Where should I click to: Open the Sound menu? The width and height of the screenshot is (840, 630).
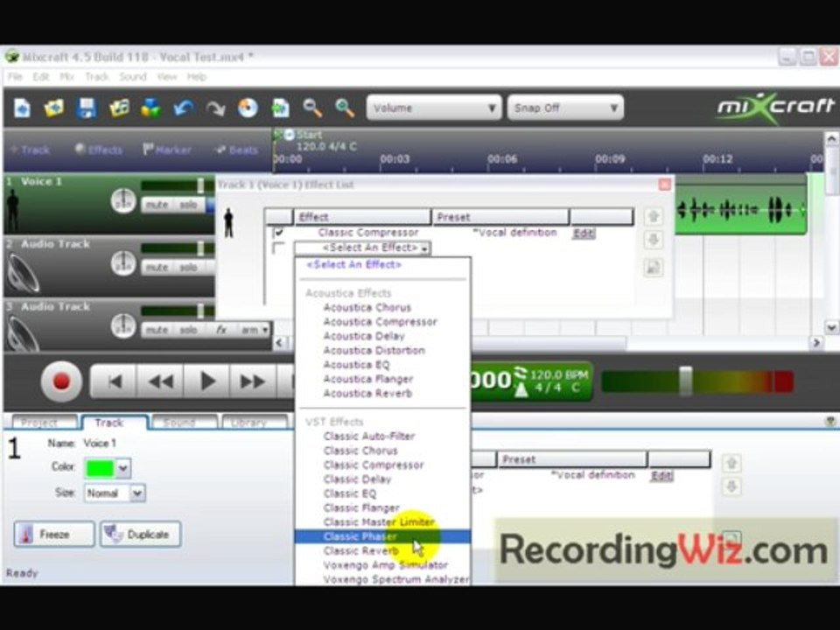coord(132,77)
